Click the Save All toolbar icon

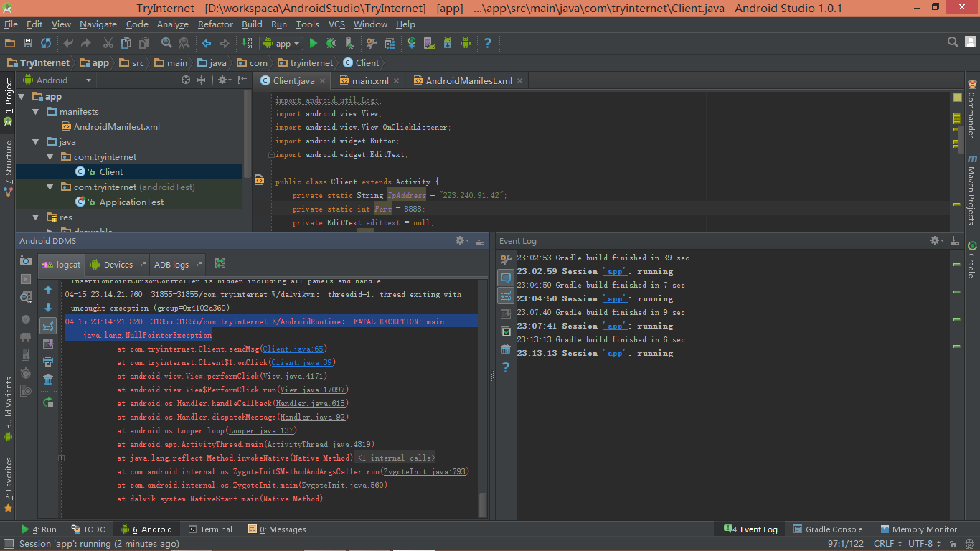pyautogui.click(x=27, y=44)
